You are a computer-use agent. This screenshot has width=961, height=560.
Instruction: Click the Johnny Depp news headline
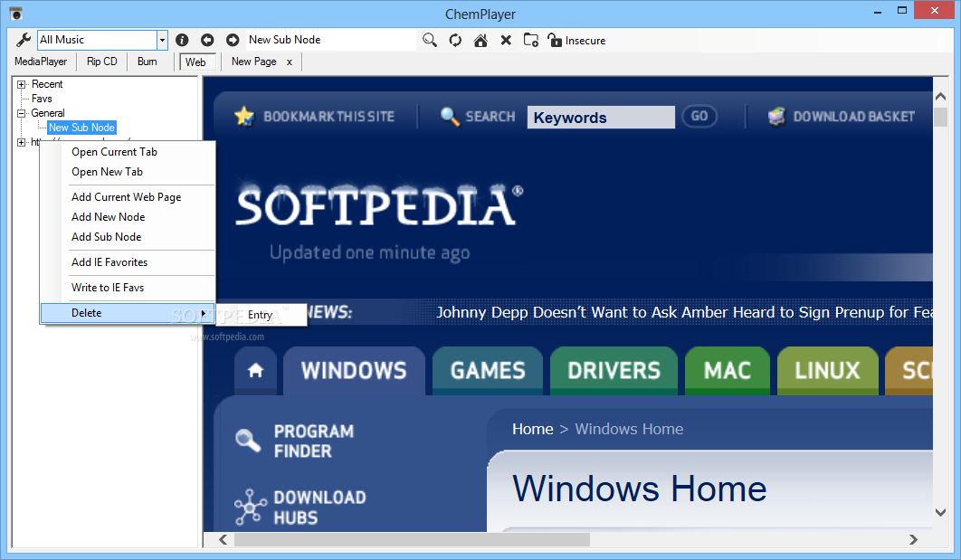(685, 312)
